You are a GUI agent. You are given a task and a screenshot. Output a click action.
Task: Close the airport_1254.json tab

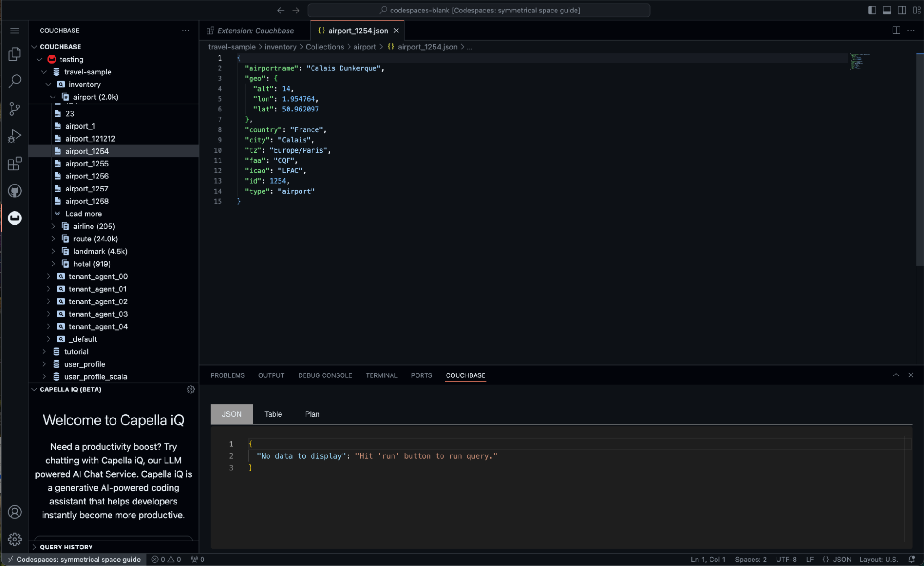point(396,31)
